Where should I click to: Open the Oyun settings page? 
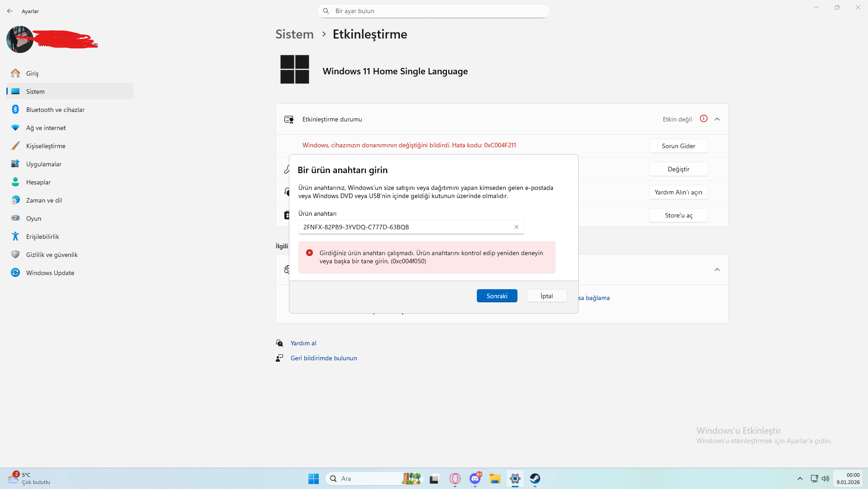pos(70,218)
